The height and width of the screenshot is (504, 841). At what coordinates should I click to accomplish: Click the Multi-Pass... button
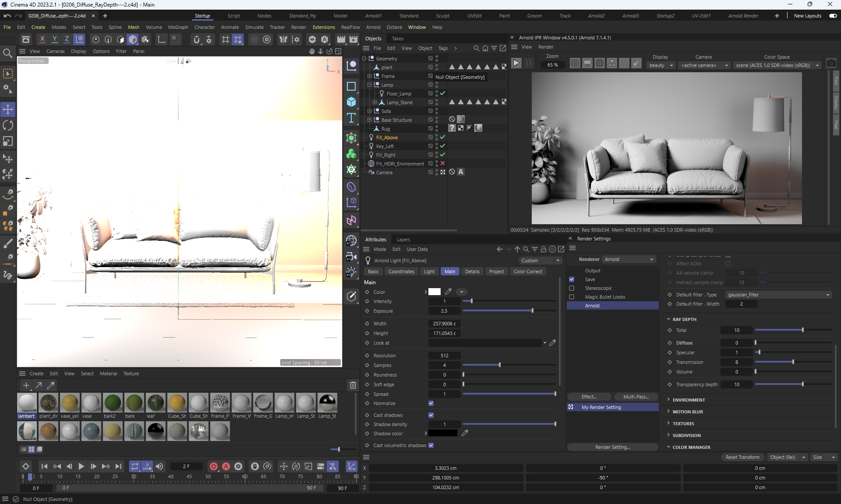(636, 397)
